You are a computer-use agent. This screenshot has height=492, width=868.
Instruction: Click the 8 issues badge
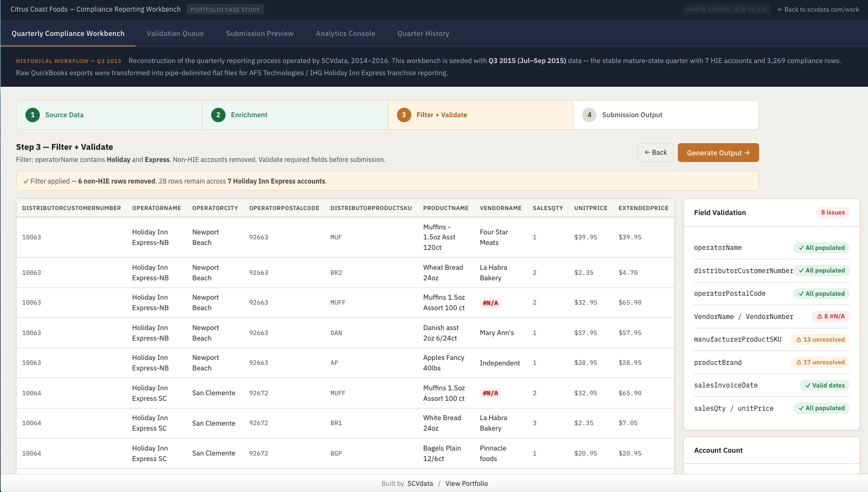(x=833, y=212)
